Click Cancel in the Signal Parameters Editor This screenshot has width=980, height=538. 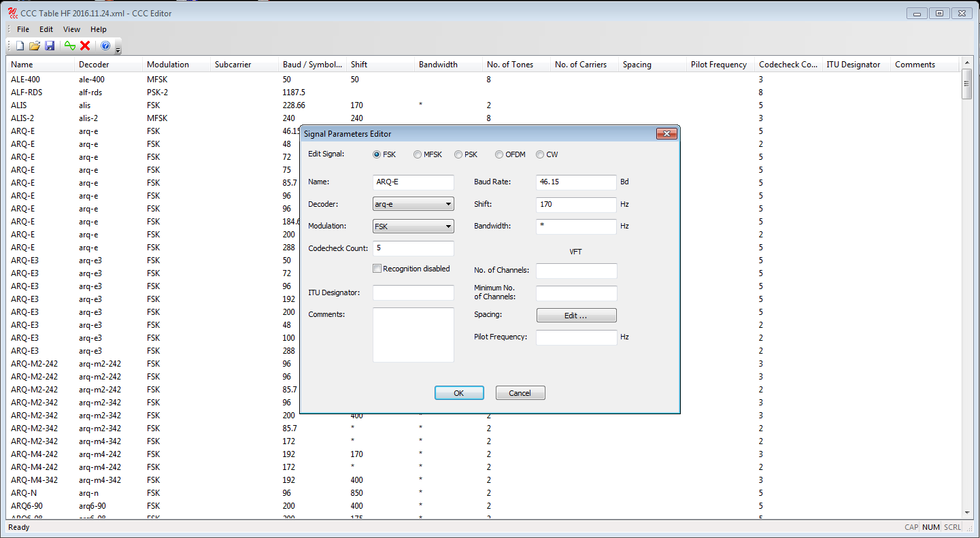[x=520, y=393]
